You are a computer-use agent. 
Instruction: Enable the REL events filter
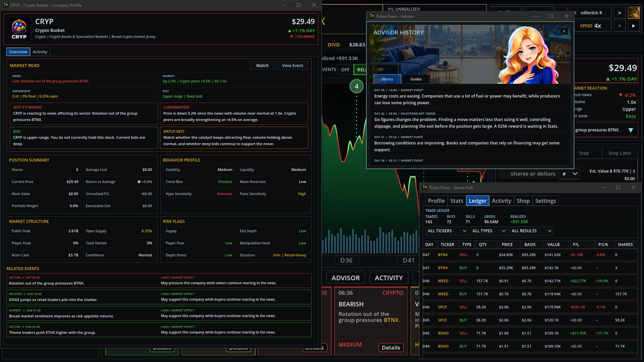[x=361, y=70]
